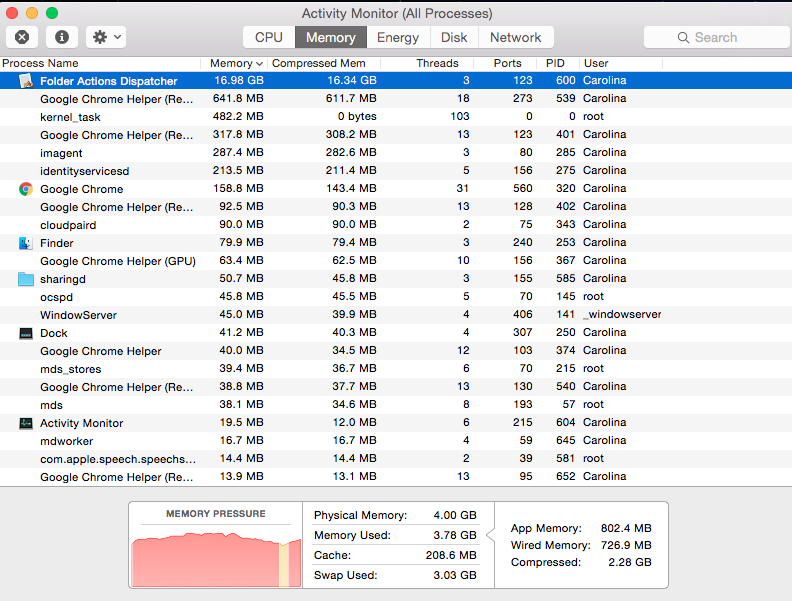The image size is (792, 601).
Task: Select the ocspd process row
Action: tap(396, 297)
